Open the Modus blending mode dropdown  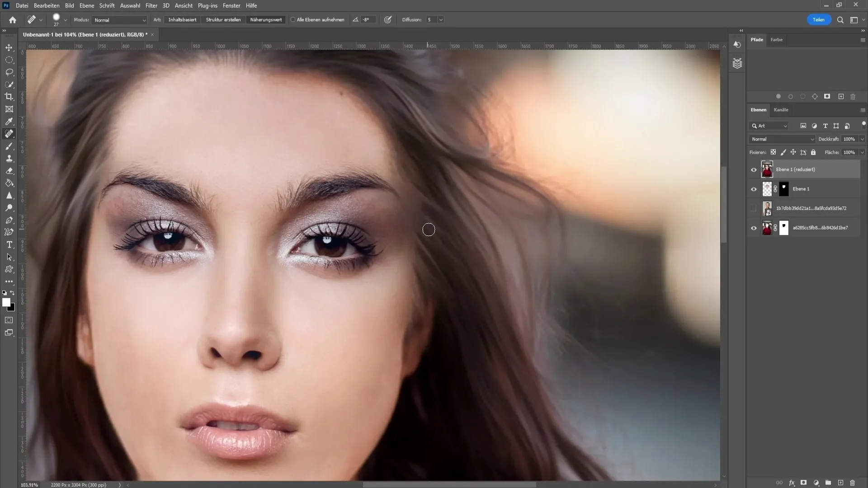tap(118, 20)
